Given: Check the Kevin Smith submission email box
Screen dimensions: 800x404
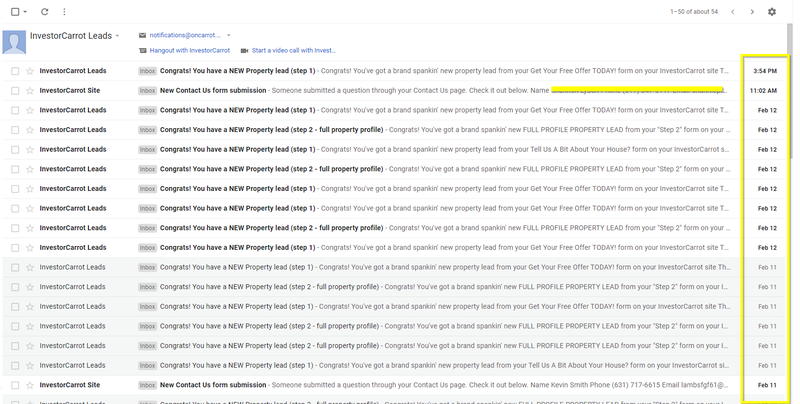Looking at the screenshot, I should coord(15,385).
